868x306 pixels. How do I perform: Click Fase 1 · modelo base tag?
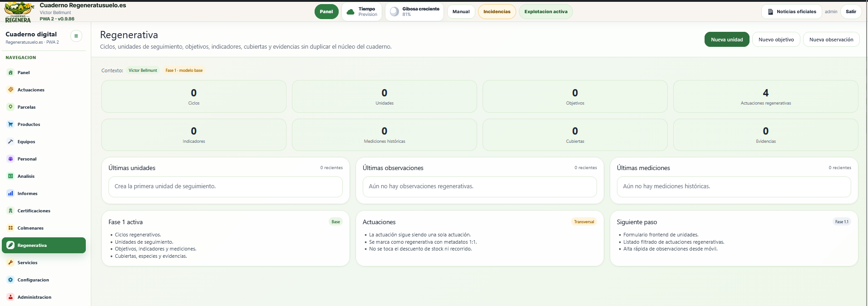point(184,70)
